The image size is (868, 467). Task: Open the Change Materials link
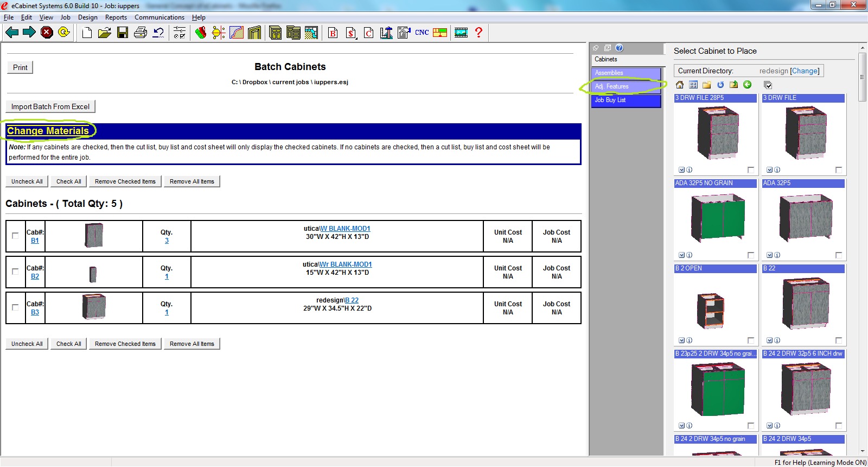[x=48, y=131]
